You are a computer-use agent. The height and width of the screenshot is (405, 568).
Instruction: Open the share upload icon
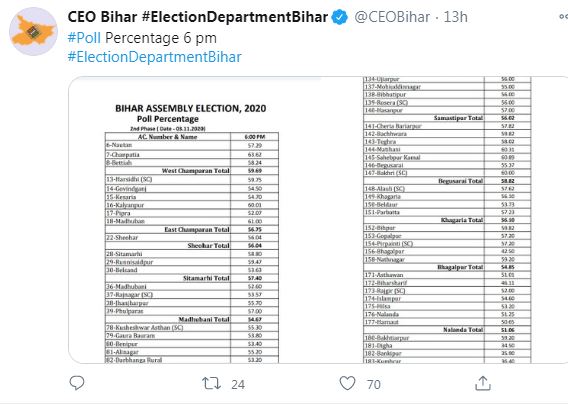483,383
